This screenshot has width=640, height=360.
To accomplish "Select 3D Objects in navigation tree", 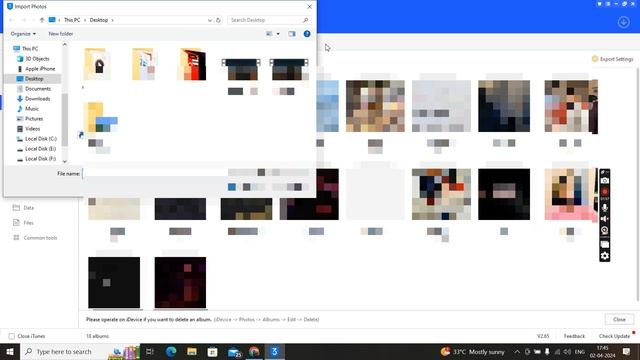I will pos(37,59).
